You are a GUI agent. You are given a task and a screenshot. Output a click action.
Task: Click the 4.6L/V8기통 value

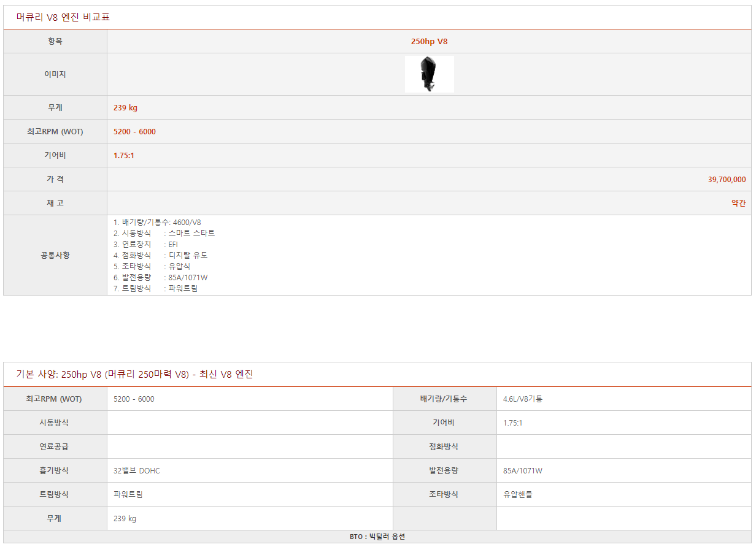pyautogui.click(x=523, y=399)
